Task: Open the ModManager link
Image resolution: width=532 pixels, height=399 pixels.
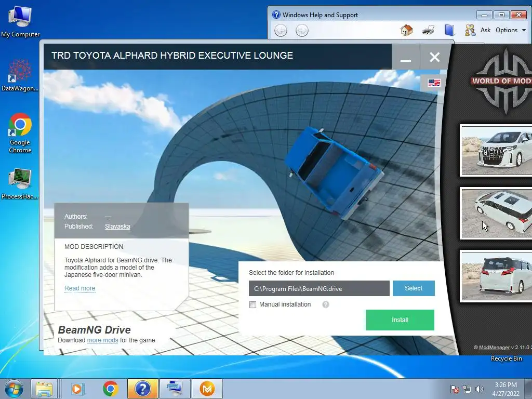Action: point(494,347)
